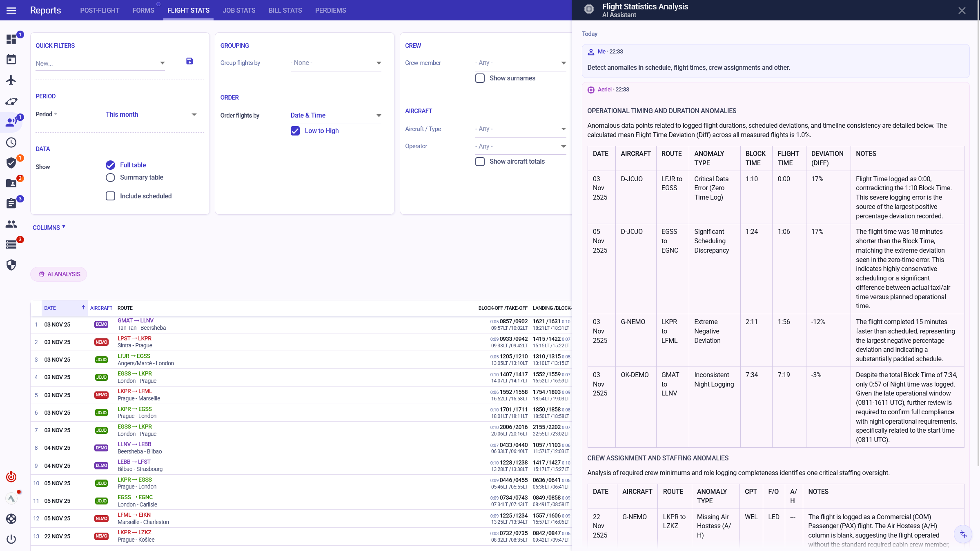The width and height of the screenshot is (980, 551).
Task: Sort table by the DATE column header
Action: pos(50,308)
